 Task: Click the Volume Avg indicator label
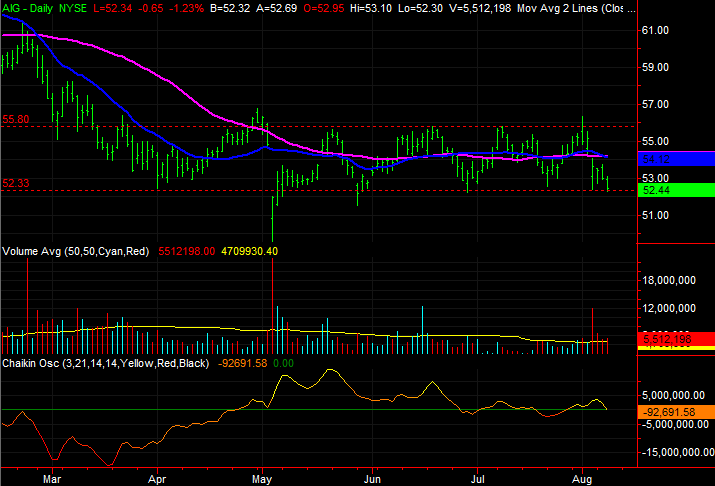click(x=76, y=251)
